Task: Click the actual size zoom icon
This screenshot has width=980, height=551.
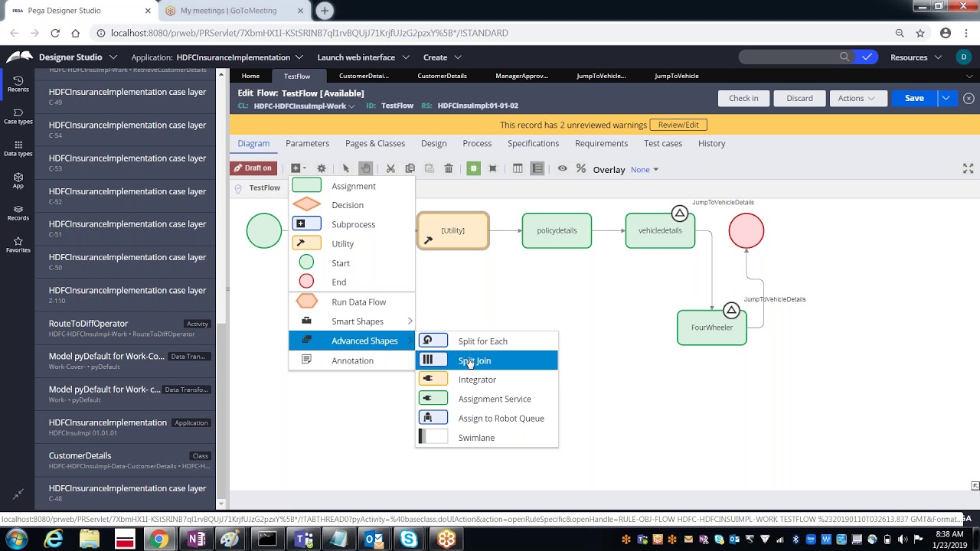Action: pos(493,168)
